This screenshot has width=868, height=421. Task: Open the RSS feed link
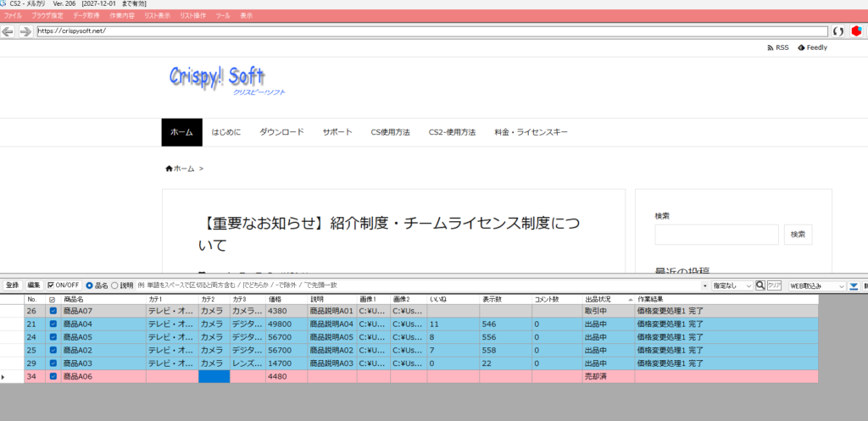tap(778, 47)
